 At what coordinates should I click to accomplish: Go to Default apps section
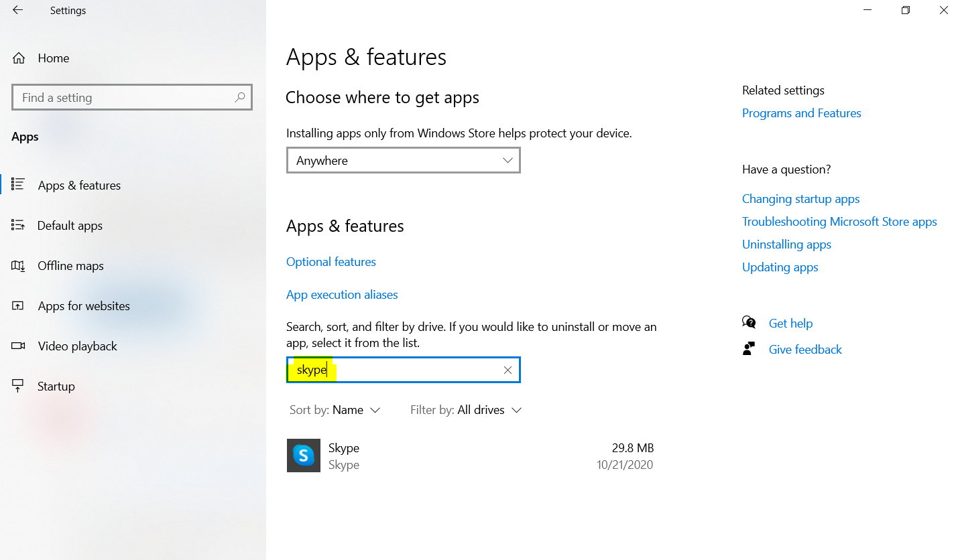[x=70, y=226]
